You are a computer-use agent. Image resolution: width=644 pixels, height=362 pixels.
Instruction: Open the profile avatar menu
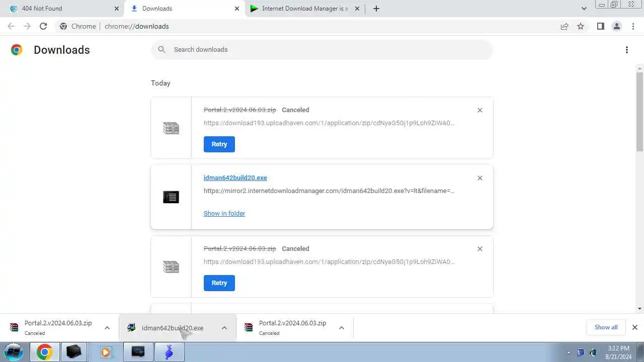click(617, 26)
